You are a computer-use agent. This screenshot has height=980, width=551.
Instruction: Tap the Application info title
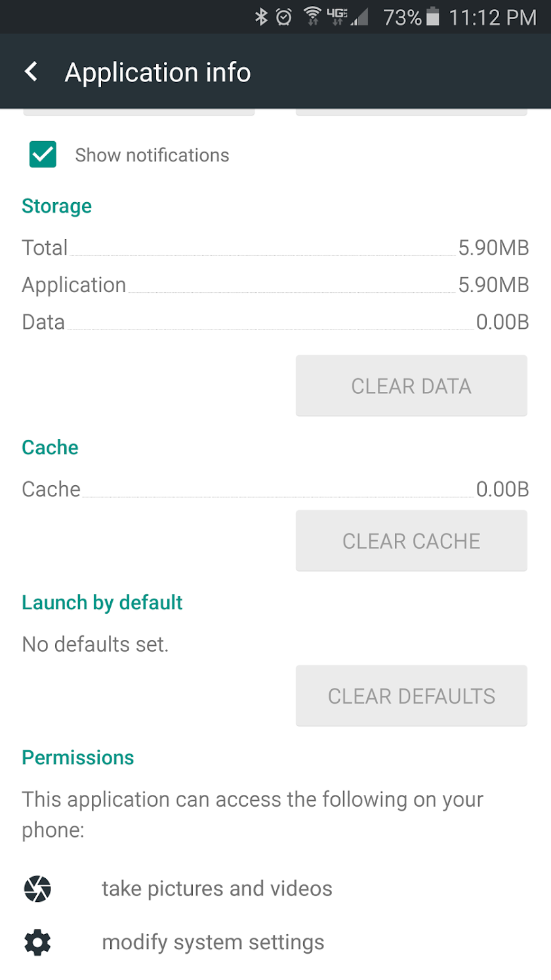tap(157, 72)
